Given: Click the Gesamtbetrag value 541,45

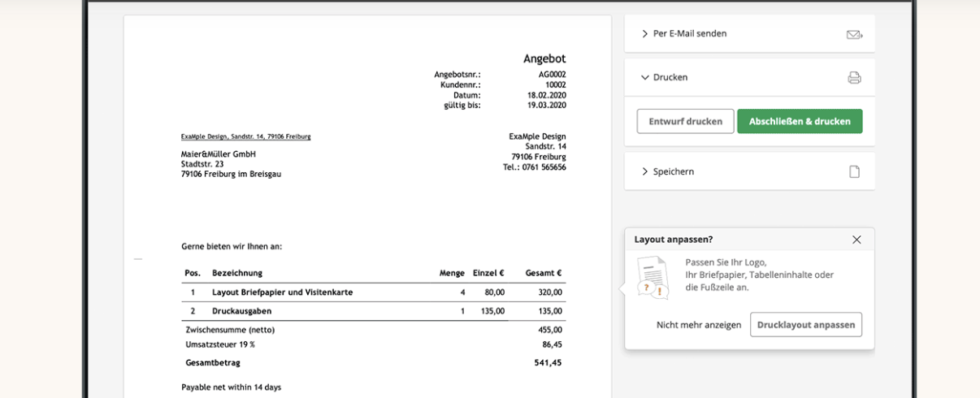Looking at the screenshot, I should pos(548,363).
